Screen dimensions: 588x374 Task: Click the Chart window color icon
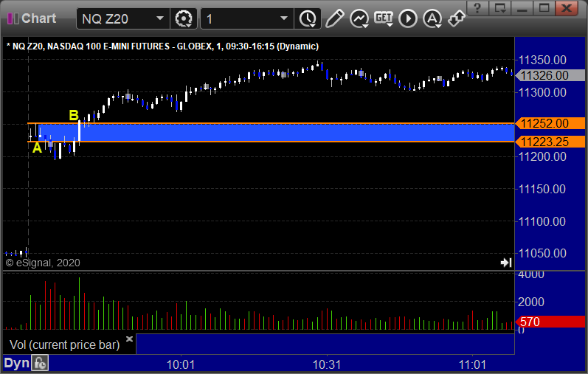point(13,18)
